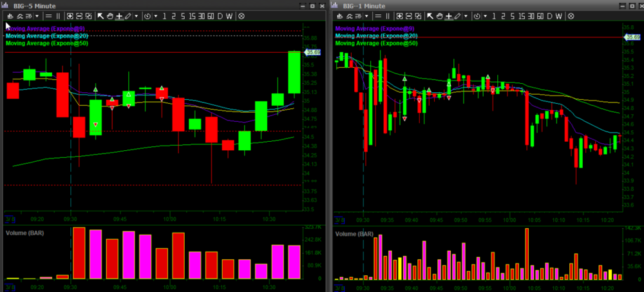Screen dimensions: 644x292
Task: Open chart style dropdown arrow in 5 Minute chart
Action: coord(36,15)
